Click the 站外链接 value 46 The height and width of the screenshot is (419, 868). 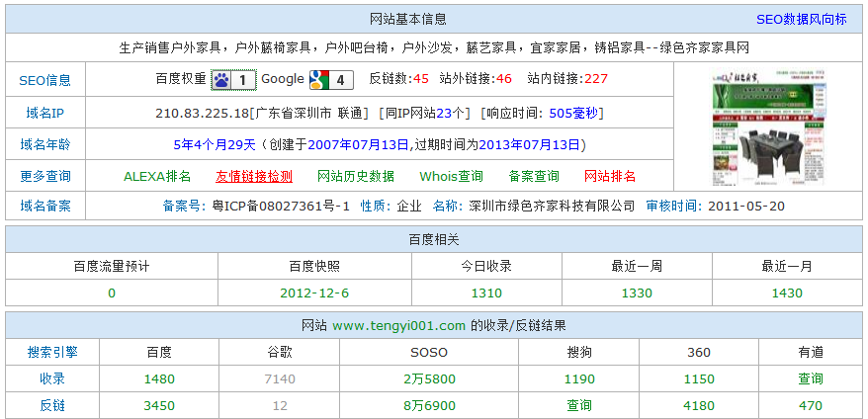pyautogui.click(x=504, y=79)
